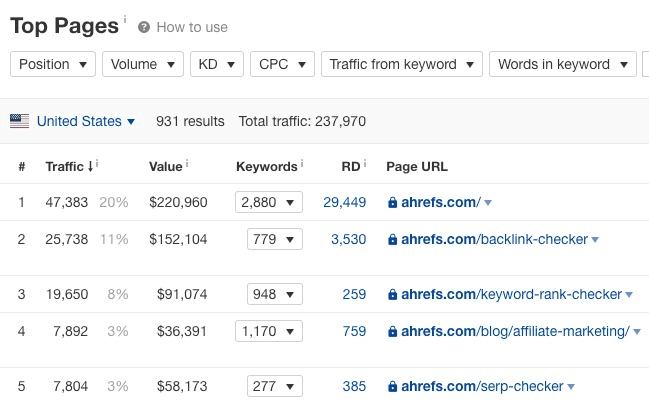Open the caret menu after serp-checker URL
Screen dimensions: 649x401
pyautogui.click(x=571, y=387)
